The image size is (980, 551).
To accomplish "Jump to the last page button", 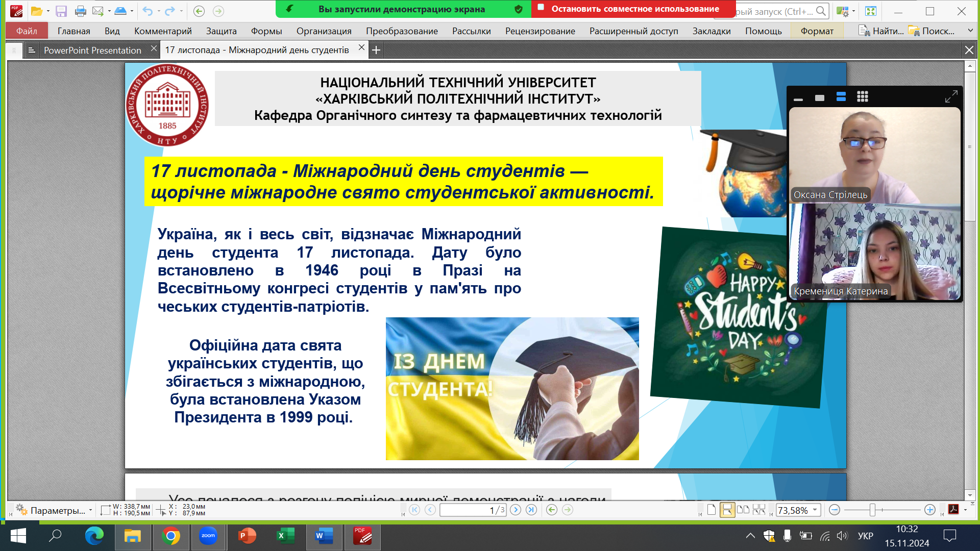I will [x=531, y=510].
